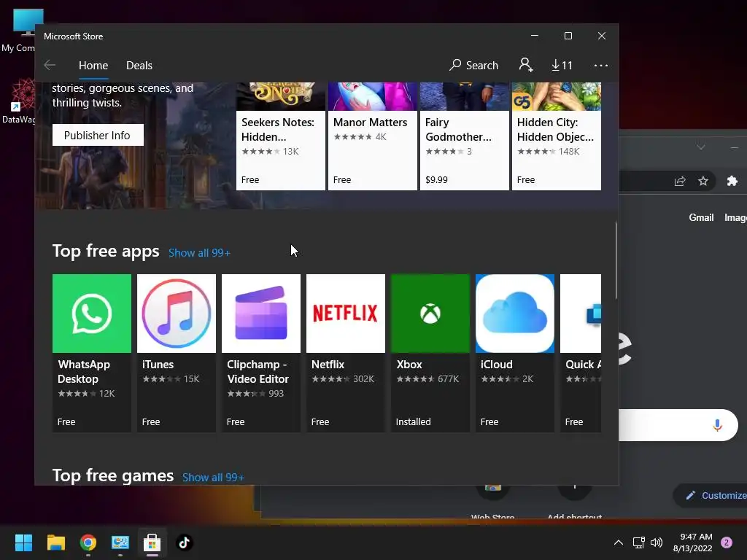Click the iCloud Free price label
Image resolution: width=747 pixels, height=560 pixels.
tap(489, 422)
